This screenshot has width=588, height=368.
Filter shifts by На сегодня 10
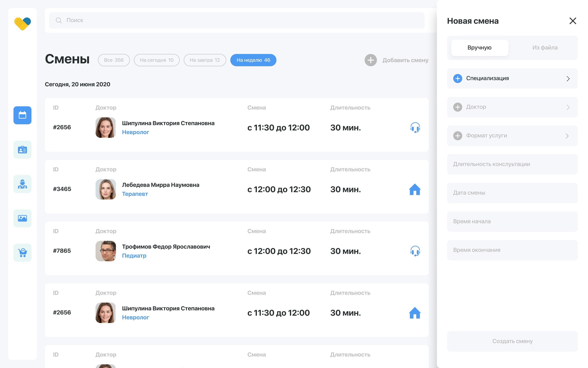coord(157,60)
